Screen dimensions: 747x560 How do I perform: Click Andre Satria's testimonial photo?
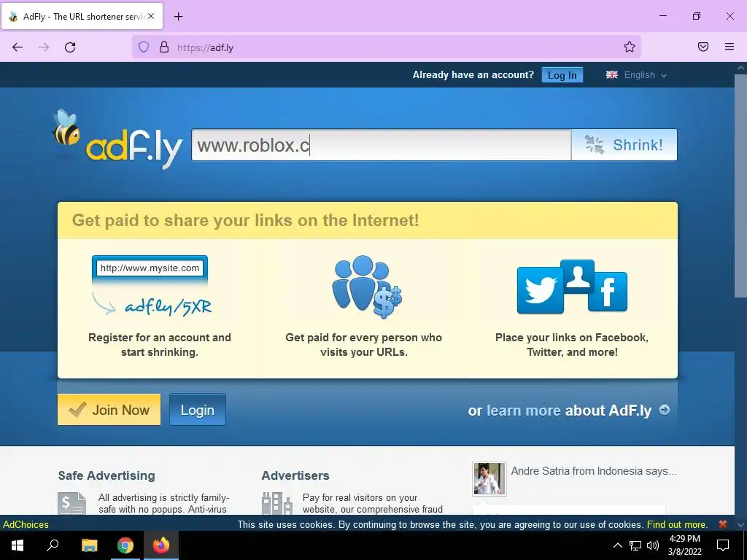pyautogui.click(x=489, y=478)
